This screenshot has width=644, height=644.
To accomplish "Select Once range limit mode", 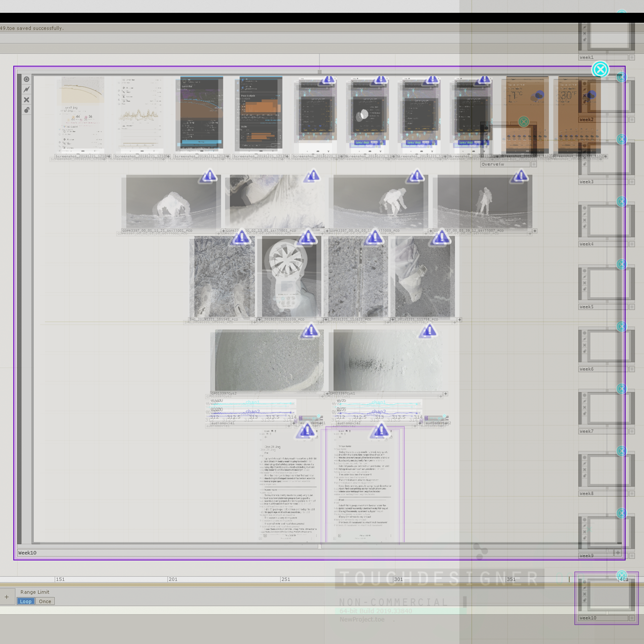I will (45, 601).
